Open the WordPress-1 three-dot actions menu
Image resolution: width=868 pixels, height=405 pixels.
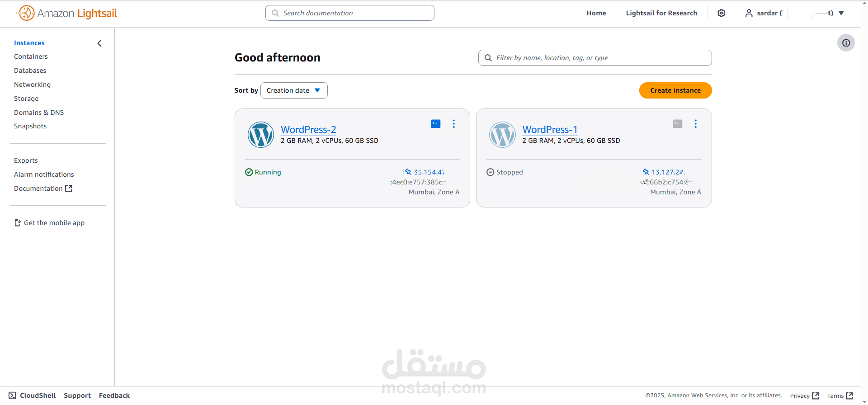(x=696, y=124)
